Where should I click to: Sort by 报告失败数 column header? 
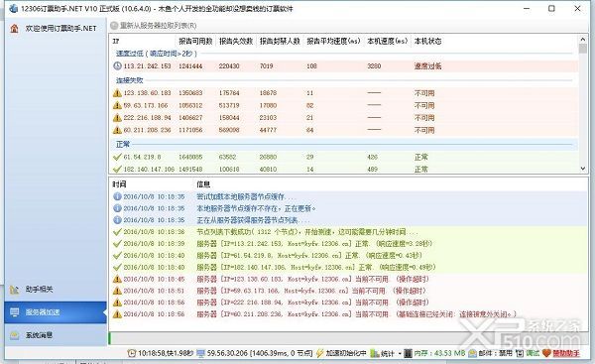[x=236, y=41]
